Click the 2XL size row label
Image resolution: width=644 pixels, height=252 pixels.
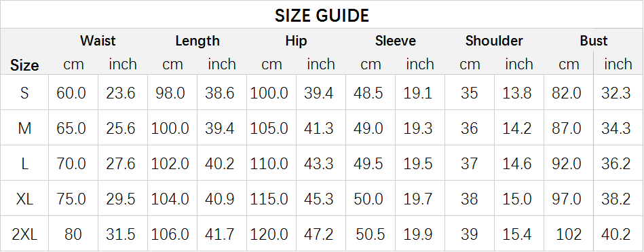click(x=24, y=234)
